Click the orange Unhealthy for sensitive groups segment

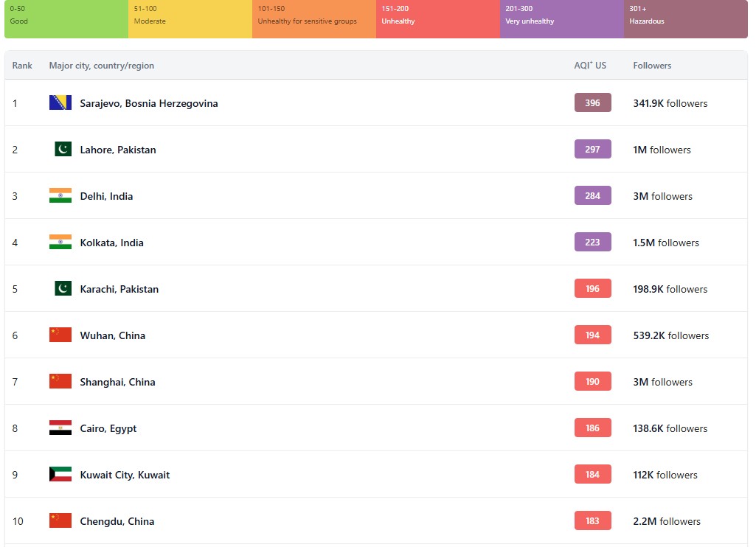click(x=314, y=19)
